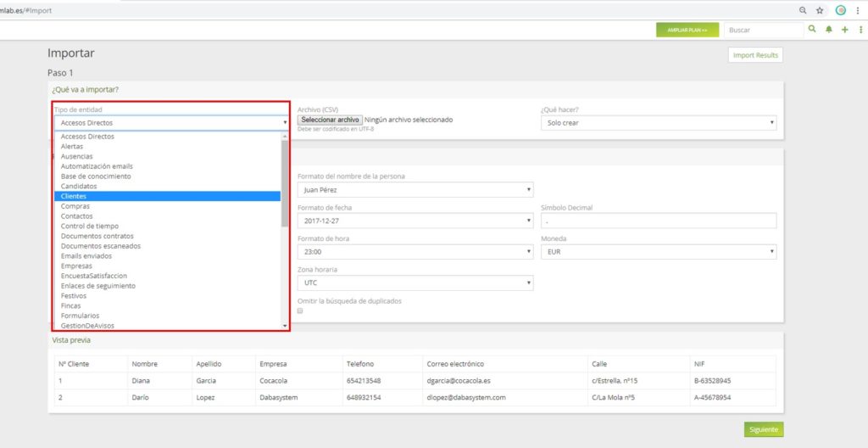The image size is (868, 448).
Task: Choose Documentos contratos option
Action: click(168, 236)
